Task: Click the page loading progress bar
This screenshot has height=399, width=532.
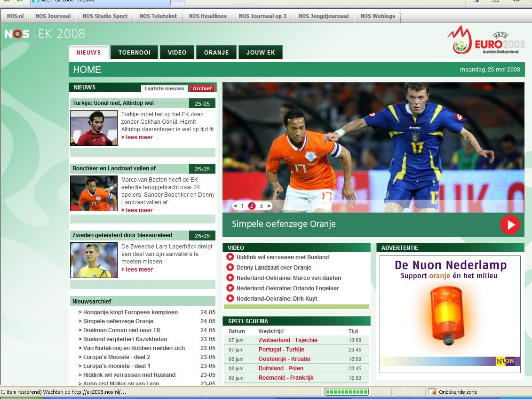Action: click(x=346, y=392)
